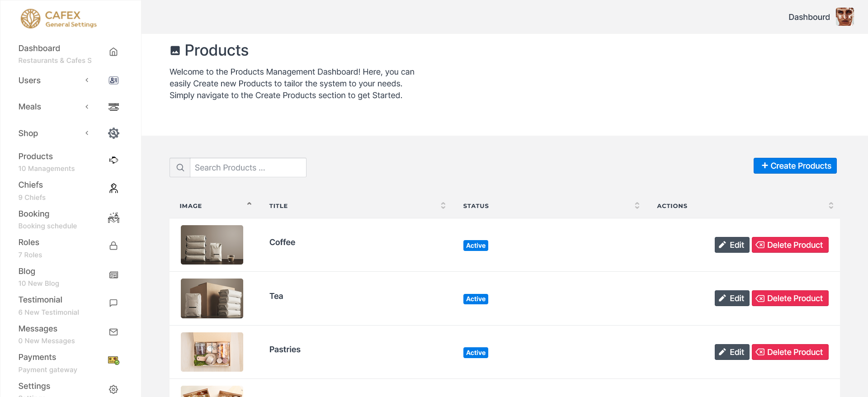Expand the Meals submenu chevron

(87, 107)
